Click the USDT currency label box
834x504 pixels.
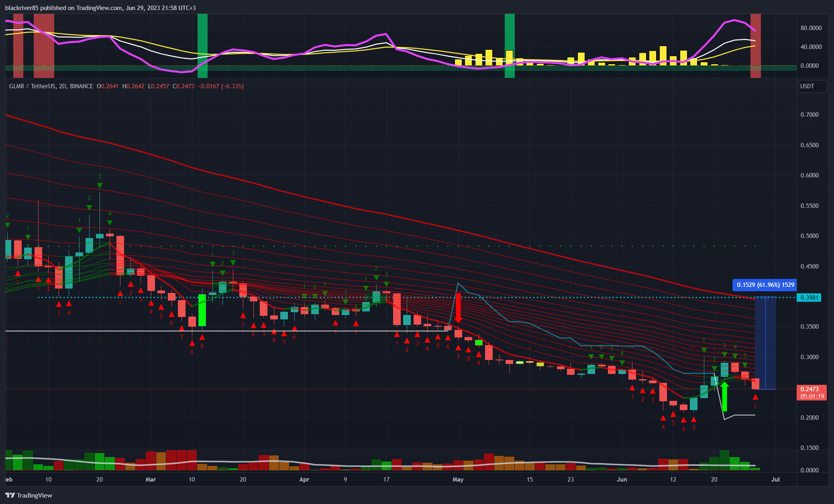[812, 86]
